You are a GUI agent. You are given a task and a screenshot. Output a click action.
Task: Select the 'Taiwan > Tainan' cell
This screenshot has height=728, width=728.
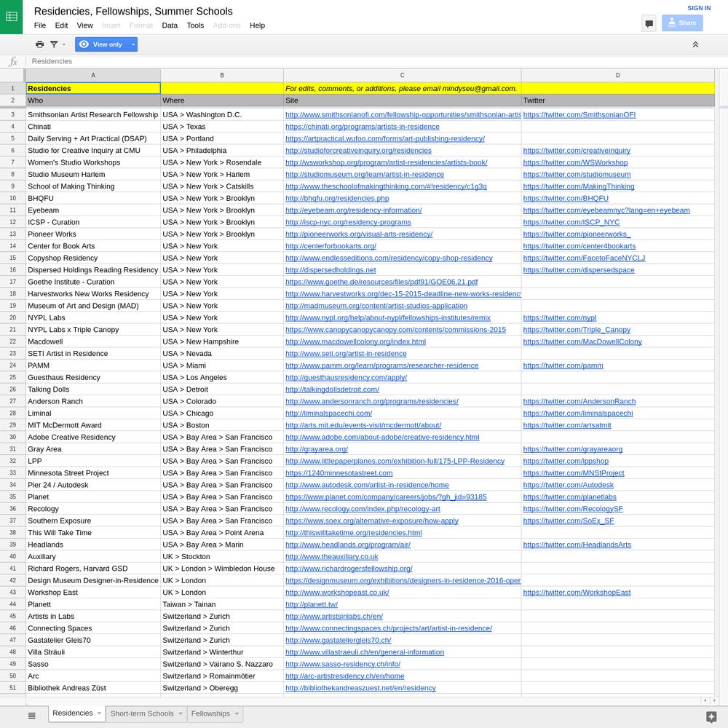pos(222,604)
